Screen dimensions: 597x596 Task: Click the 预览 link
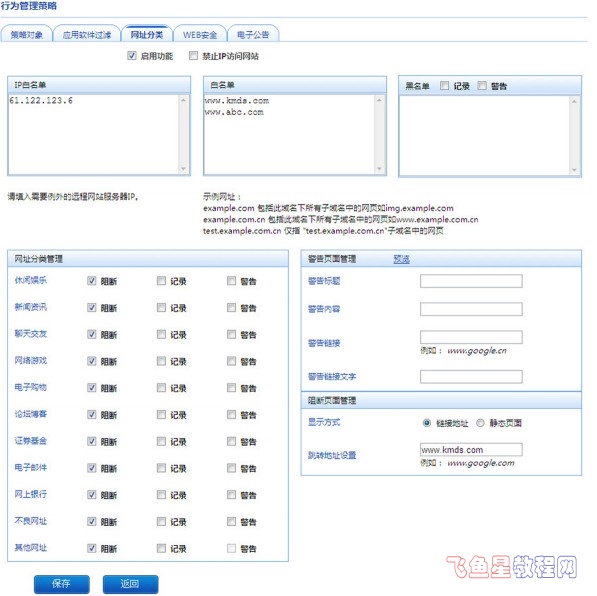[x=401, y=259]
